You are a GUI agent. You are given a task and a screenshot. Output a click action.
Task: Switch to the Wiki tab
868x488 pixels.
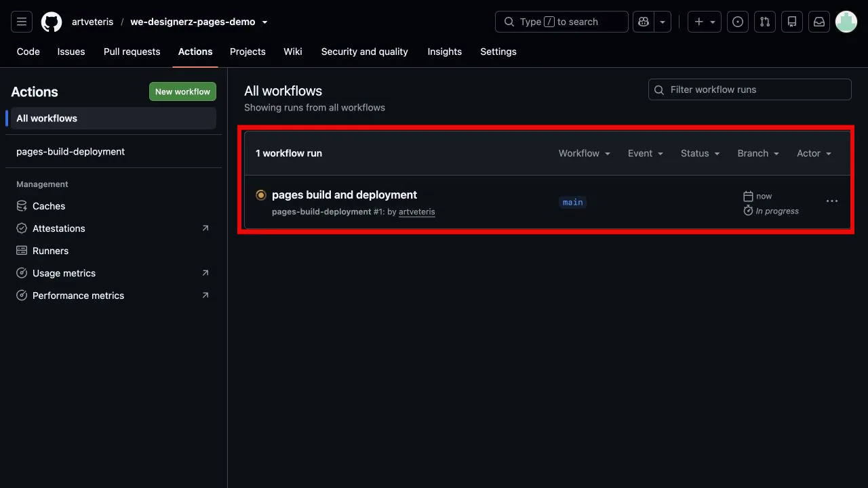click(x=293, y=52)
